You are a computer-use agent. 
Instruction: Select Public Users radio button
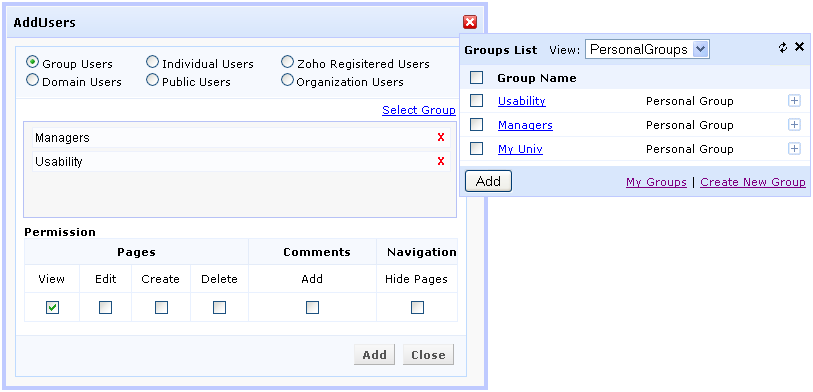coord(152,80)
